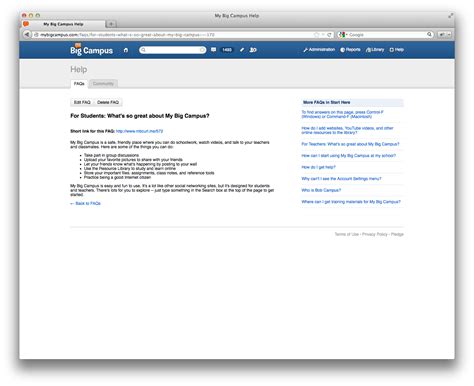
Task: Select the My Big Campus Help browser tab
Action: [x=63, y=24]
